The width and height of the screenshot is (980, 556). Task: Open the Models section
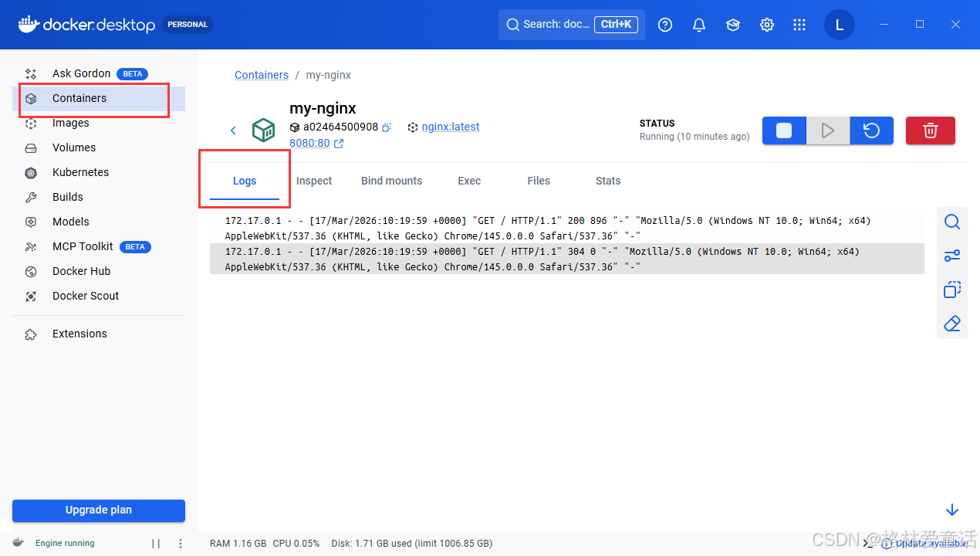click(x=99, y=222)
